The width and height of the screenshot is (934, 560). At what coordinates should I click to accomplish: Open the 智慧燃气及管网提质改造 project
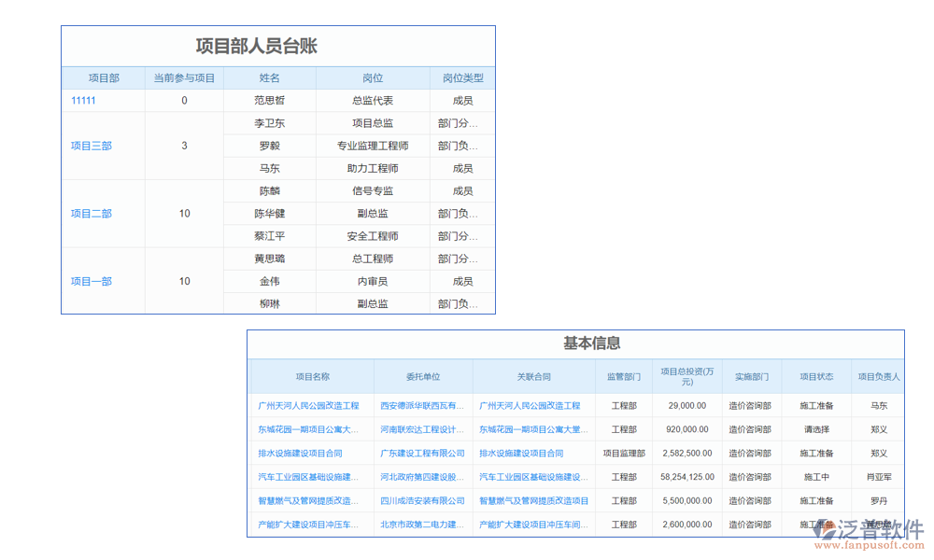(310, 500)
